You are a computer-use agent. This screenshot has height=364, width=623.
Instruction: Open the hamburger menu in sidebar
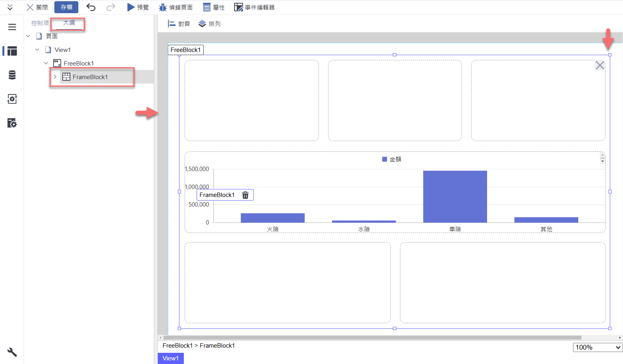tap(12, 27)
